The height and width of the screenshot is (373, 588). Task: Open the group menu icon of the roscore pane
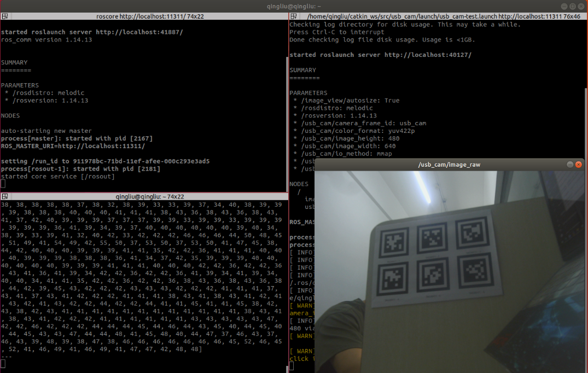[x=5, y=16]
